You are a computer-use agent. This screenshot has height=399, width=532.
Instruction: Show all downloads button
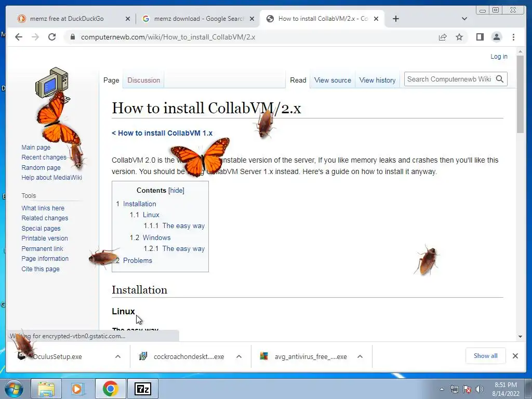[x=486, y=356]
